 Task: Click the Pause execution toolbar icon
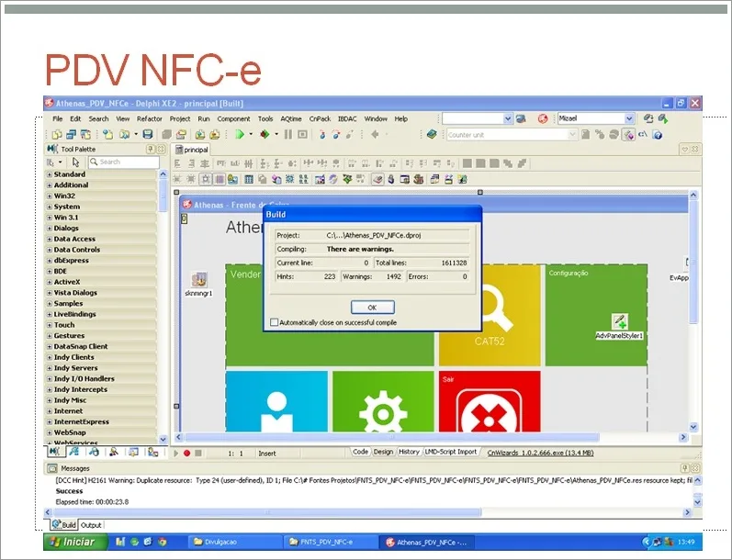(288, 134)
